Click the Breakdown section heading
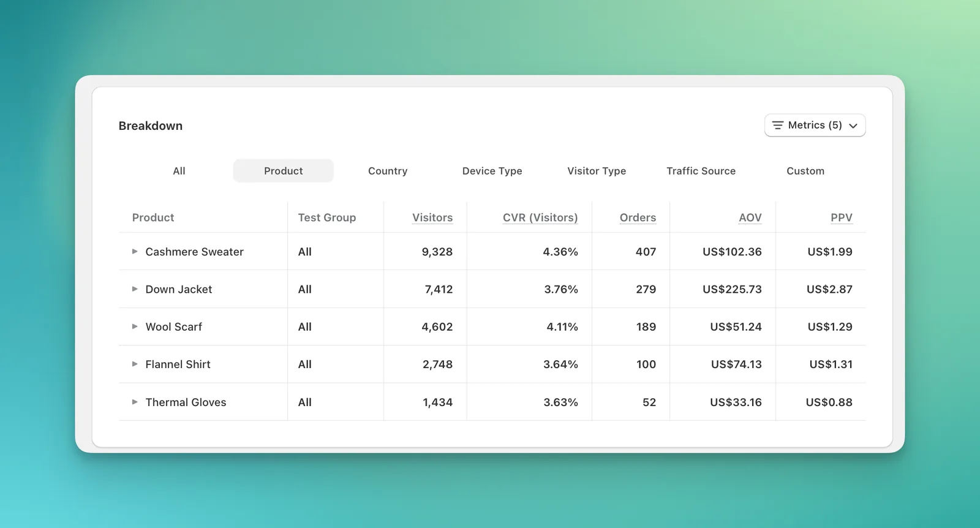980x528 pixels. click(x=151, y=126)
